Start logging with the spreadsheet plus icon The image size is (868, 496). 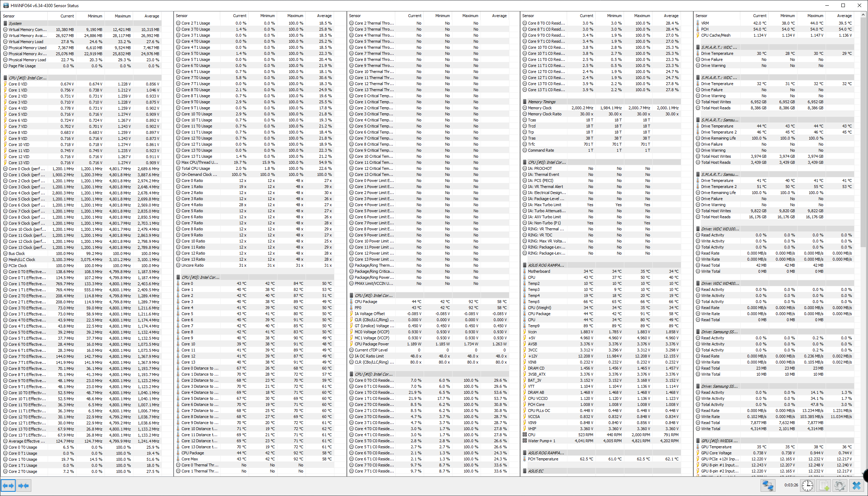pyautogui.click(x=824, y=486)
